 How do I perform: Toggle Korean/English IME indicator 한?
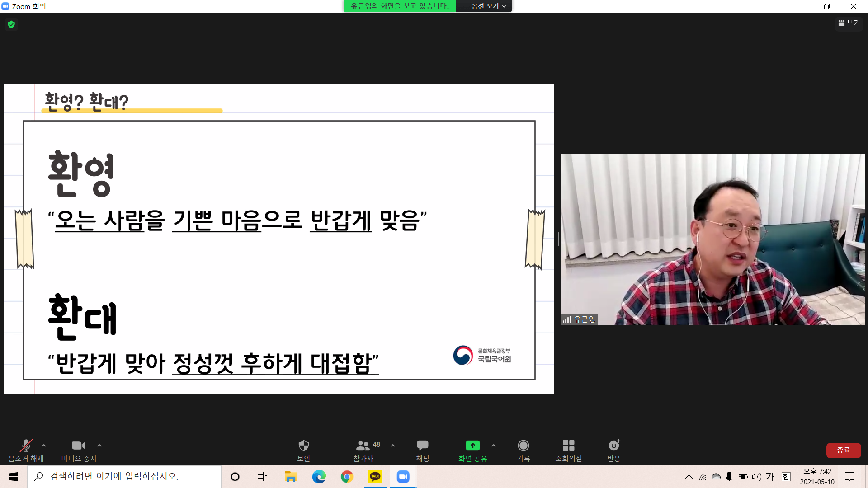pyautogui.click(x=786, y=477)
